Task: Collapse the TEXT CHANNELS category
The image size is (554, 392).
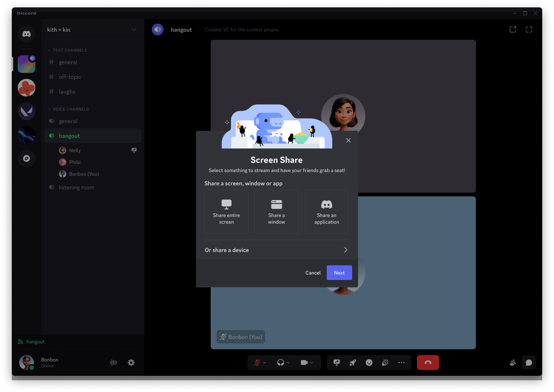Action: coord(68,50)
